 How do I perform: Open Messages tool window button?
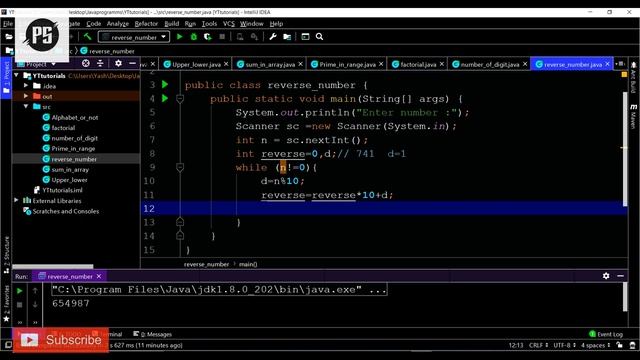pyautogui.click(x=152, y=334)
